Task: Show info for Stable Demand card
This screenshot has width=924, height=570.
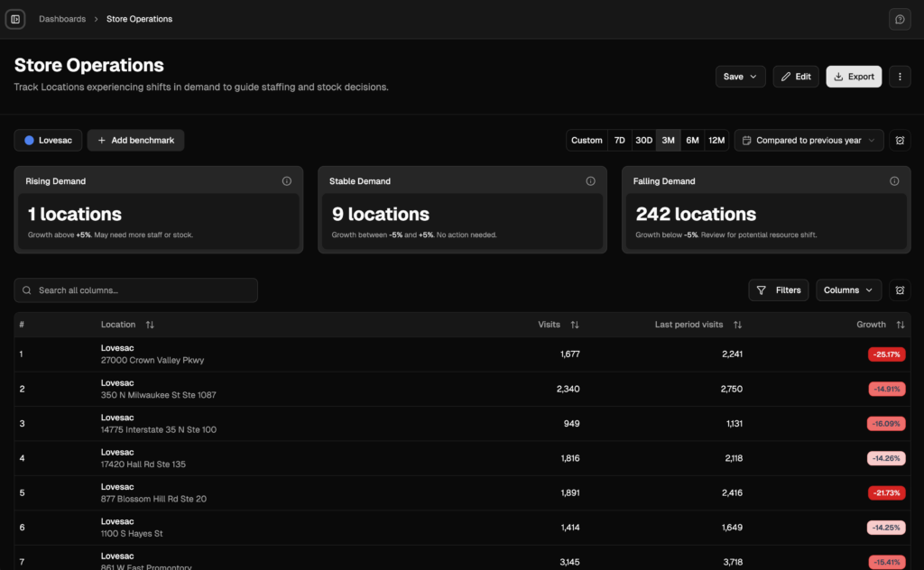Action: (x=590, y=181)
